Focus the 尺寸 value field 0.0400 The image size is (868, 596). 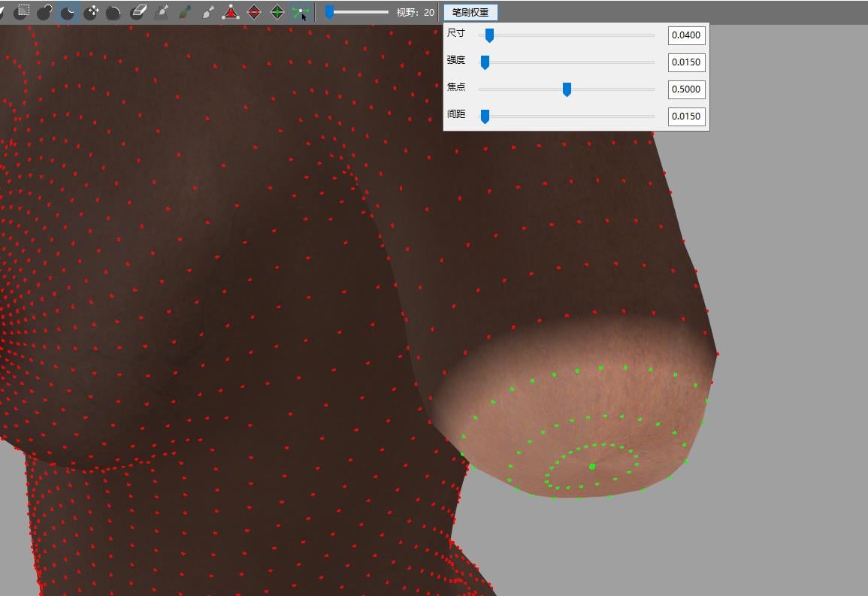point(686,35)
